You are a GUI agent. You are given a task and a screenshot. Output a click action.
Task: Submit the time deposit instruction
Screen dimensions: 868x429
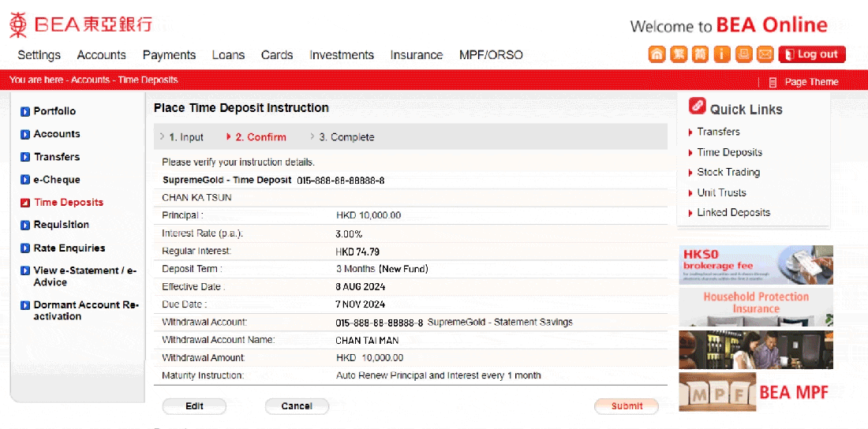[x=627, y=406]
